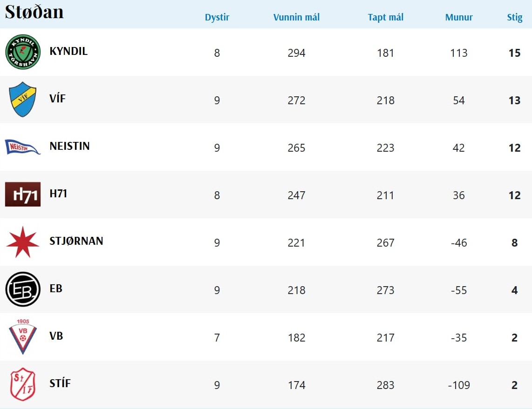The width and height of the screenshot is (532, 409).
Task: Click the Munur column header
Action: (459, 18)
